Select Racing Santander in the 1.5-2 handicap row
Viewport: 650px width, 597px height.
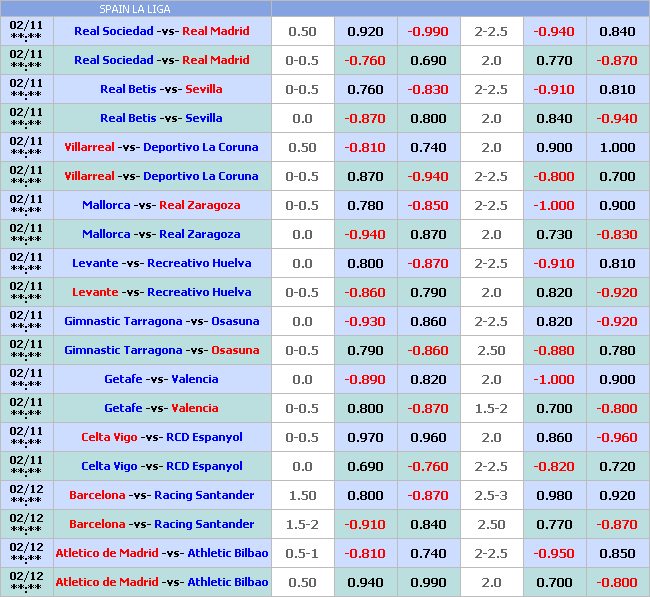(x=204, y=524)
